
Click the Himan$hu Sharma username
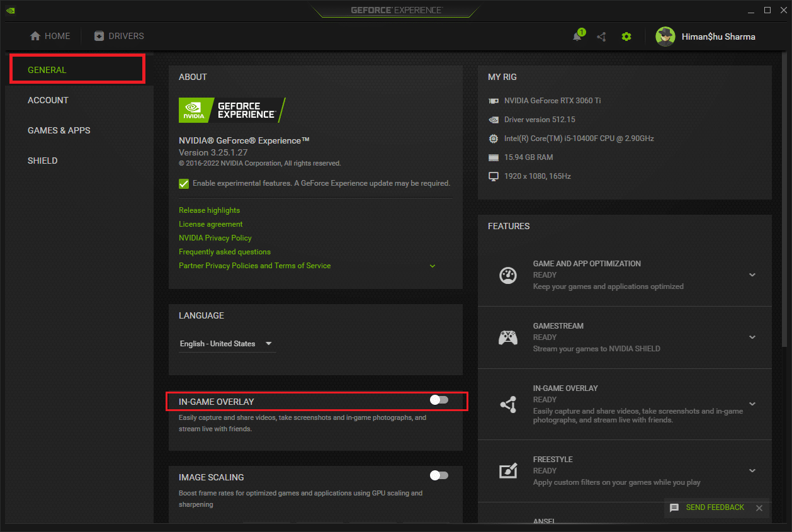pyautogui.click(x=718, y=37)
